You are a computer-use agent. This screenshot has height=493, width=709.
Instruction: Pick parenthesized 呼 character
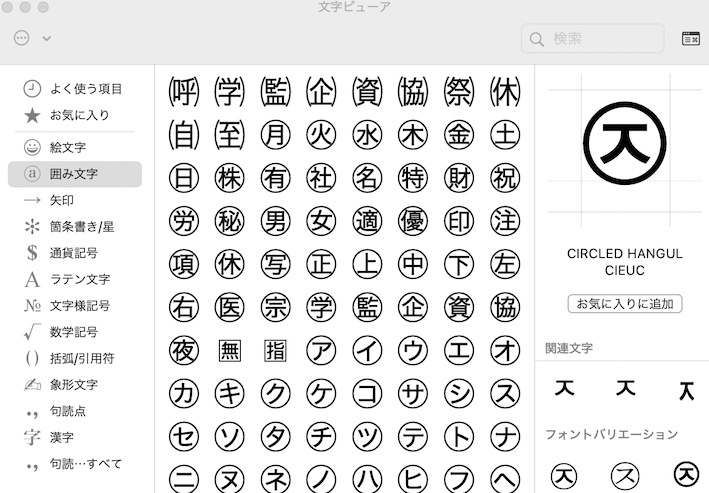click(x=184, y=92)
